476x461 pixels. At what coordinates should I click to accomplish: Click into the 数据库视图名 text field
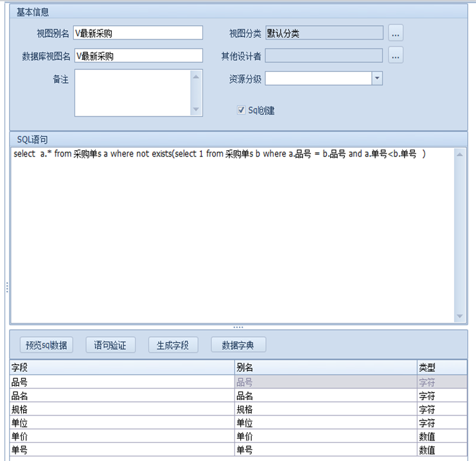(x=138, y=57)
